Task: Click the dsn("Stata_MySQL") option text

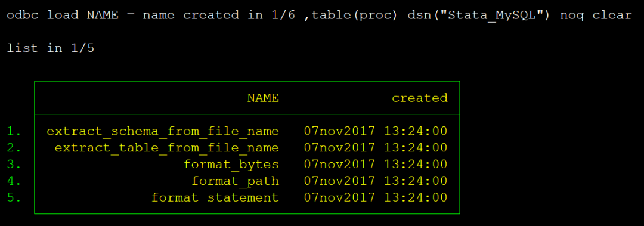Action: tap(479, 16)
